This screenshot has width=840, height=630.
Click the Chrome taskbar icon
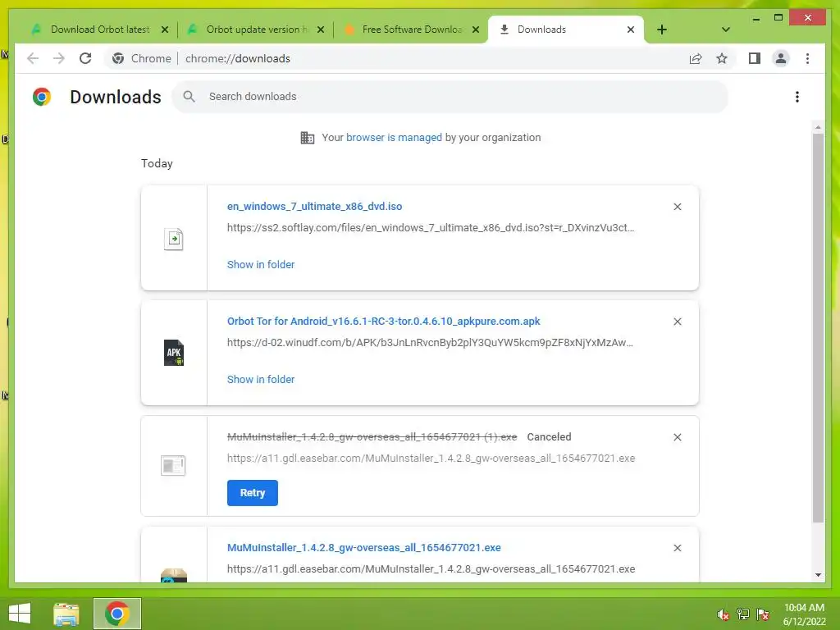pyautogui.click(x=116, y=614)
